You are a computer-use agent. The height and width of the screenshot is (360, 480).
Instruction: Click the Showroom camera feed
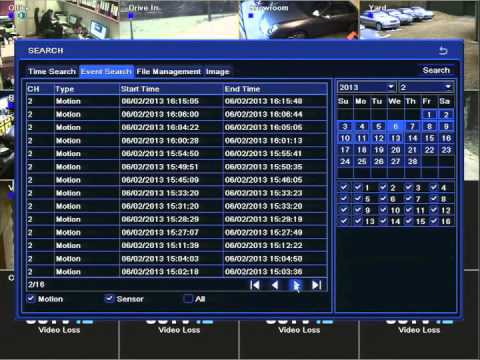coord(299,20)
